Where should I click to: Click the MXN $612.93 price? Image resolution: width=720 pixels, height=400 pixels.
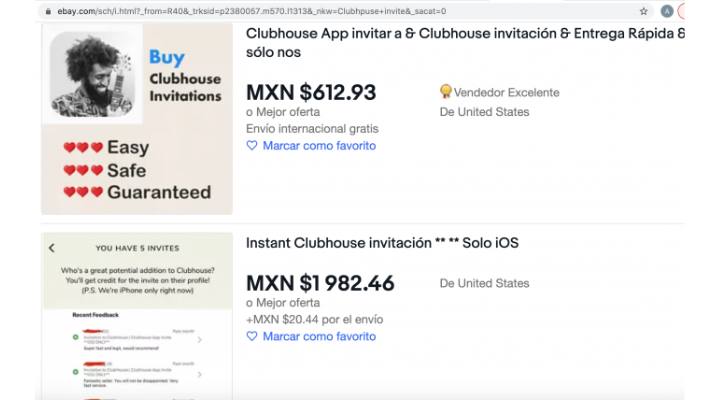[x=311, y=93]
